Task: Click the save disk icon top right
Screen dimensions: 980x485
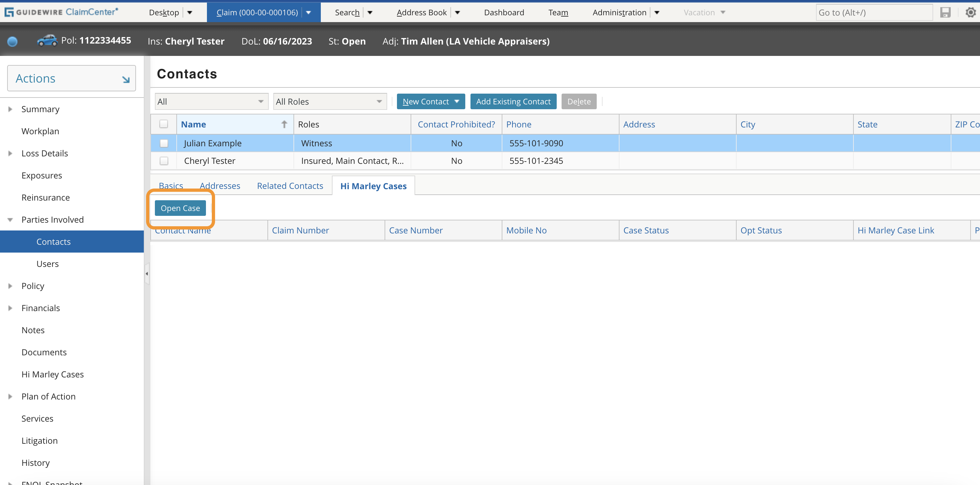Action: pyautogui.click(x=946, y=12)
